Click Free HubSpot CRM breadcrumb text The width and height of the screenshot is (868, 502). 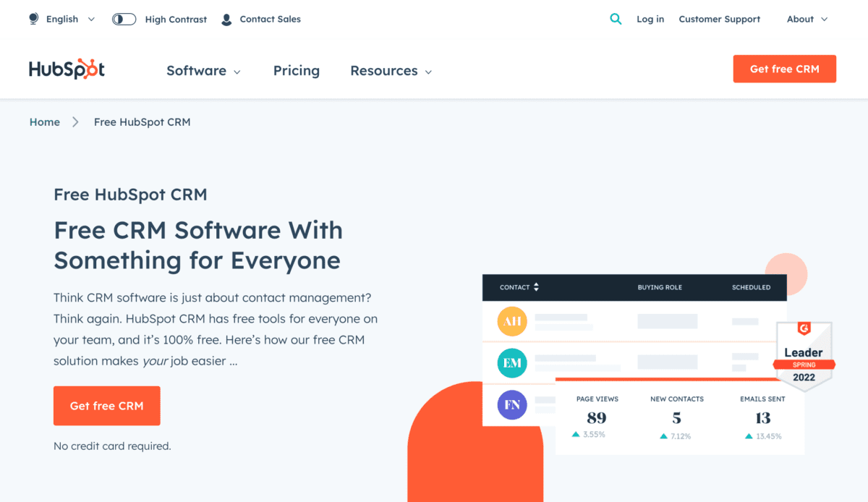pos(142,122)
